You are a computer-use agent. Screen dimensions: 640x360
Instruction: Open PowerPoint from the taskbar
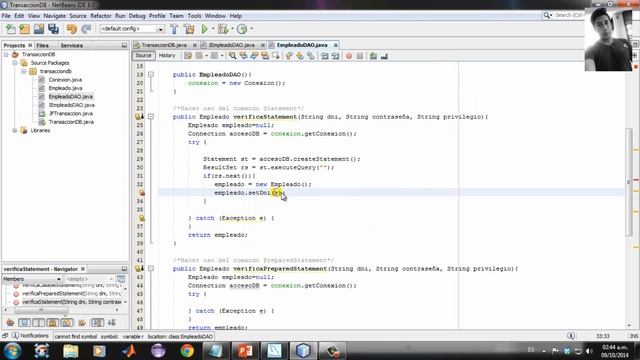245,351
